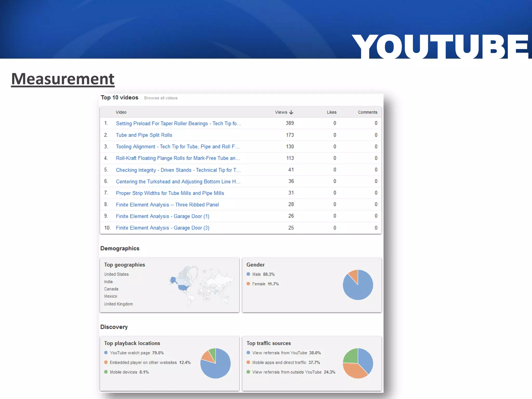The height and width of the screenshot is (399, 532).
Task: Click the blue Male legend dot
Action: pos(248,274)
